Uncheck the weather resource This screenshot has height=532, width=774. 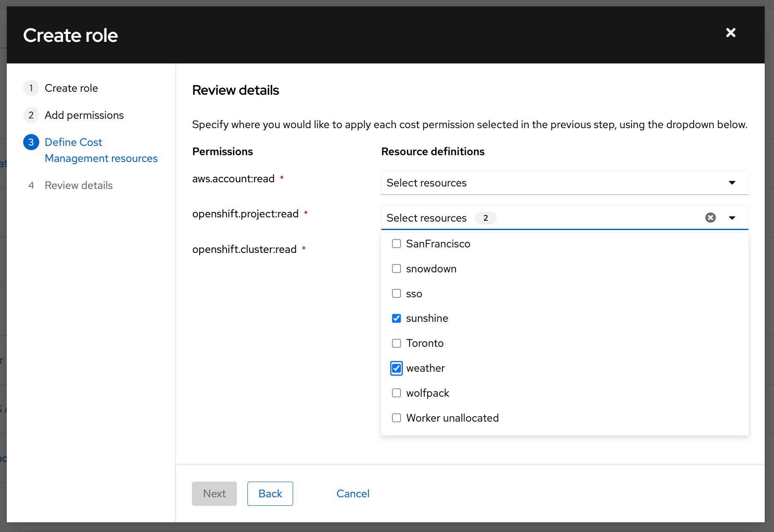click(396, 368)
